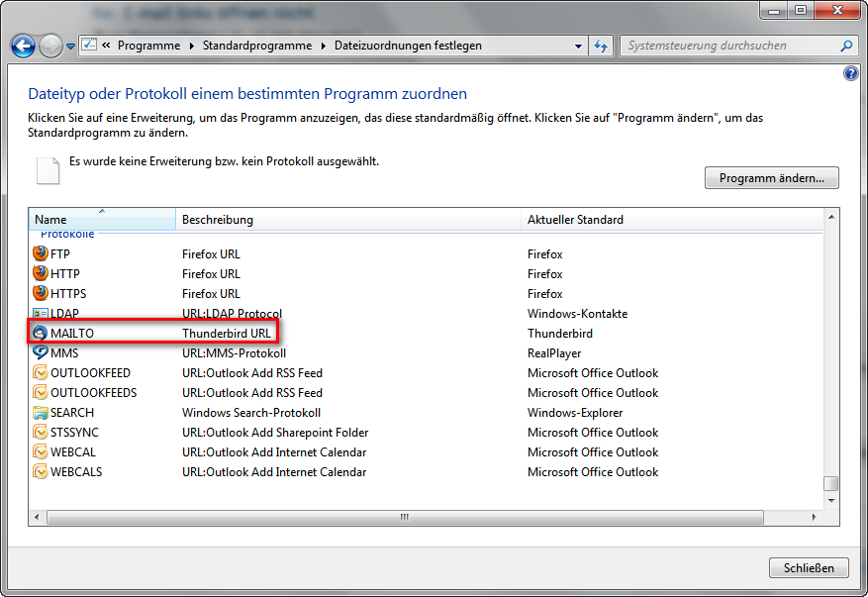Select the Thunderbird icon for MAILTO
Screen dimensions: 868x597
pos(41,334)
